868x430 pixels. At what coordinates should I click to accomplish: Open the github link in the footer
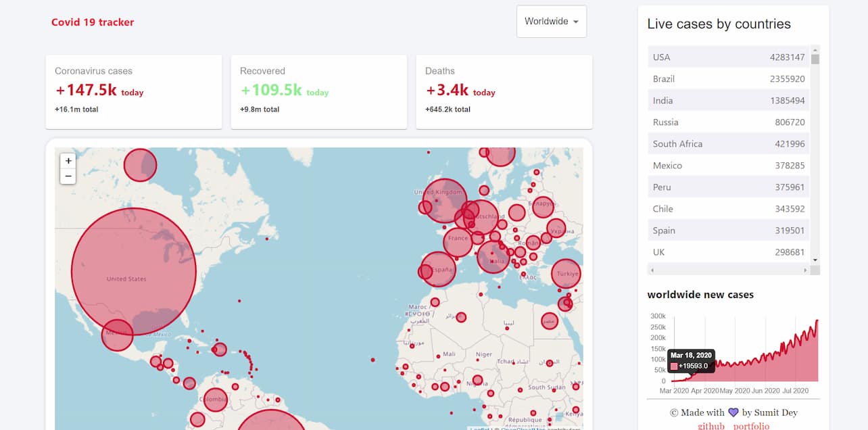[x=711, y=426]
